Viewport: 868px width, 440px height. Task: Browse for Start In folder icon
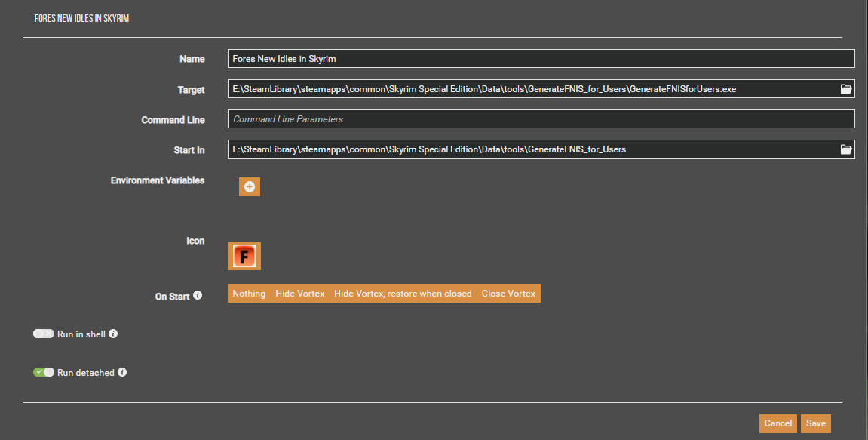[x=846, y=149]
